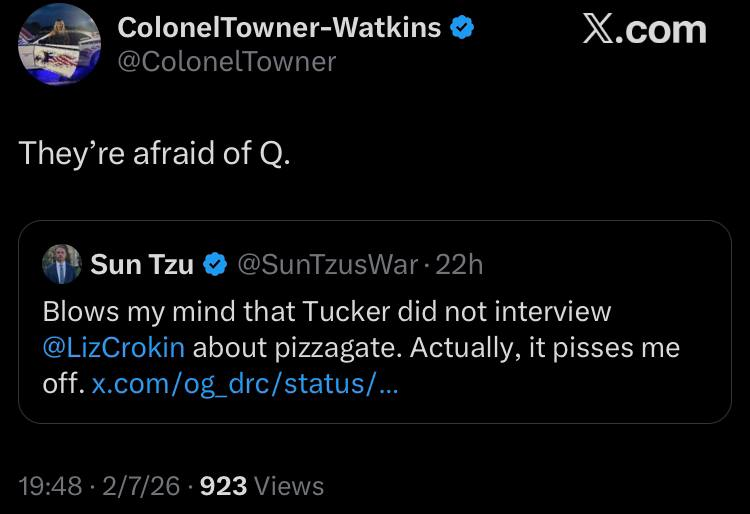Open the @ColonelTowner handle
The image size is (750, 514).
tap(227, 61)
